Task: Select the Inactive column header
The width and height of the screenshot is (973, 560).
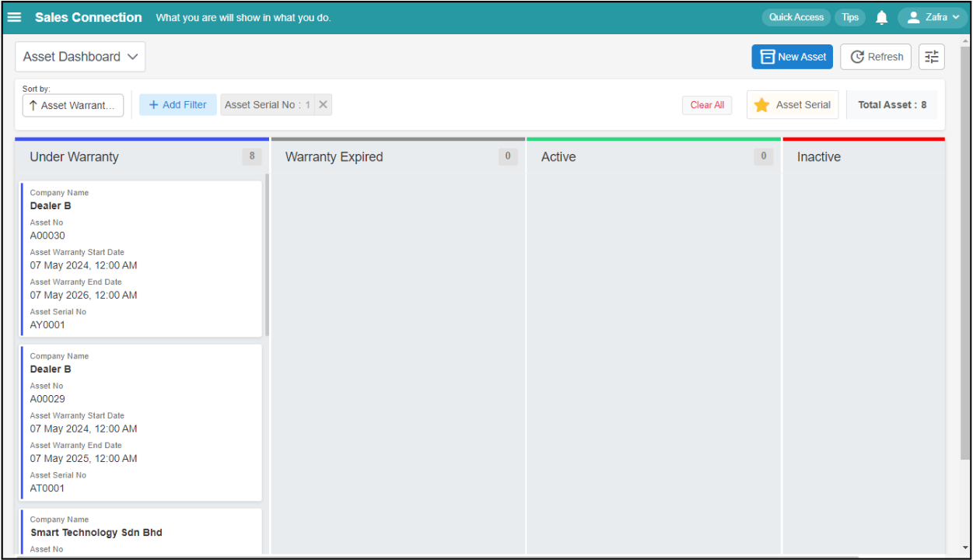Action: pyautogui.click(x=863, y=156)
